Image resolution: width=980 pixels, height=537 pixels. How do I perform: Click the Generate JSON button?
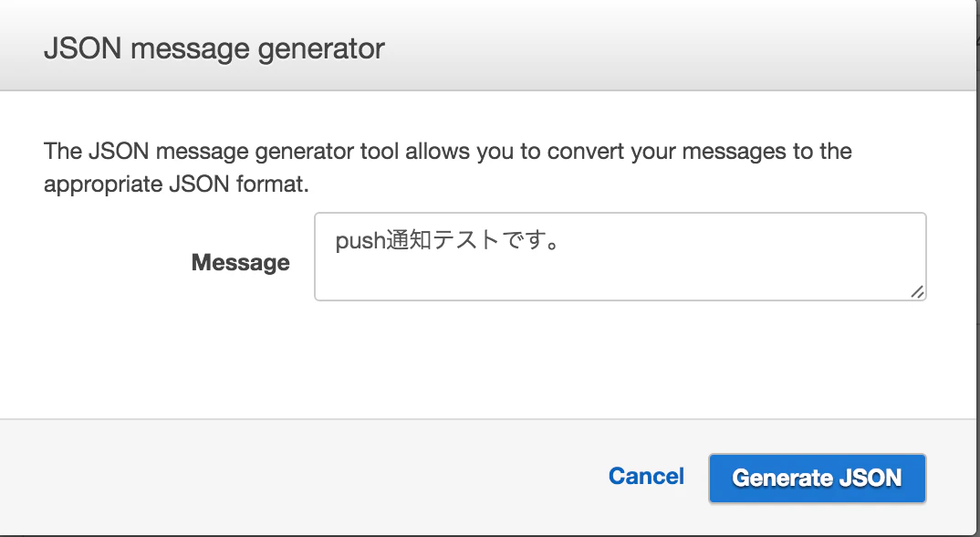[x=817, y=479]
